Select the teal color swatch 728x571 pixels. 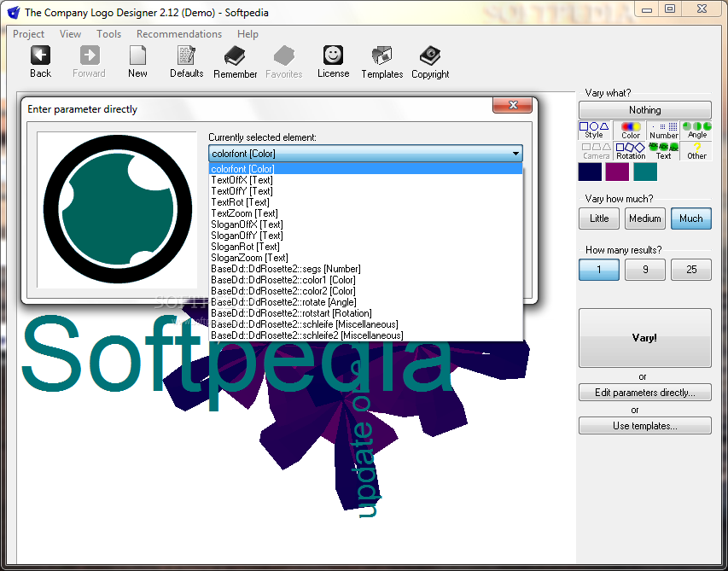click(x=645, y=172)
